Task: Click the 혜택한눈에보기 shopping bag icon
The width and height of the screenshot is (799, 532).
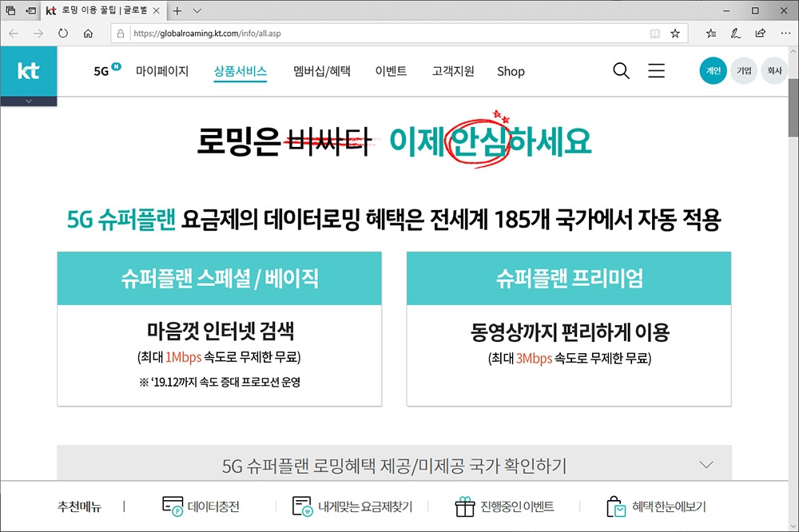Action: click(615, 506)
